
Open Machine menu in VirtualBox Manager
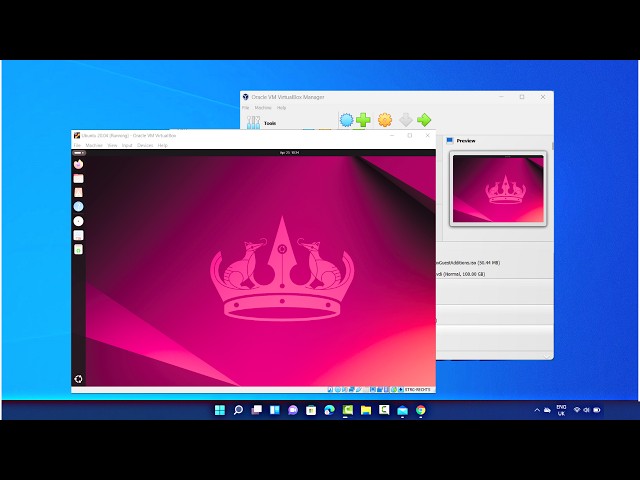point(263,108)
